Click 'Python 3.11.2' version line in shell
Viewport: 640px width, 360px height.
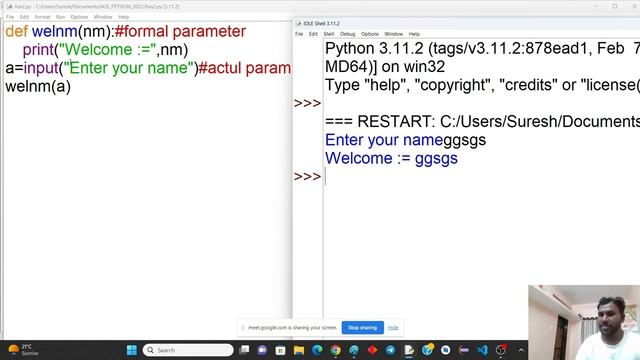pos(482,49)
